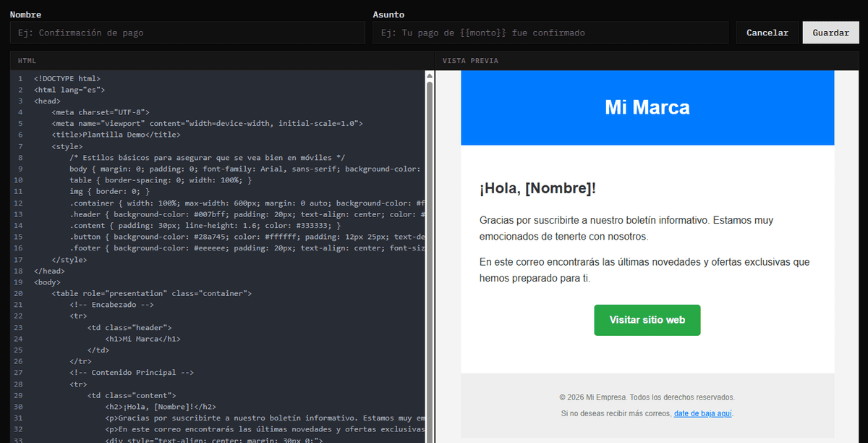Click the copyright text in the preview footer
868x443 pixels.
(x=647, y=397)
